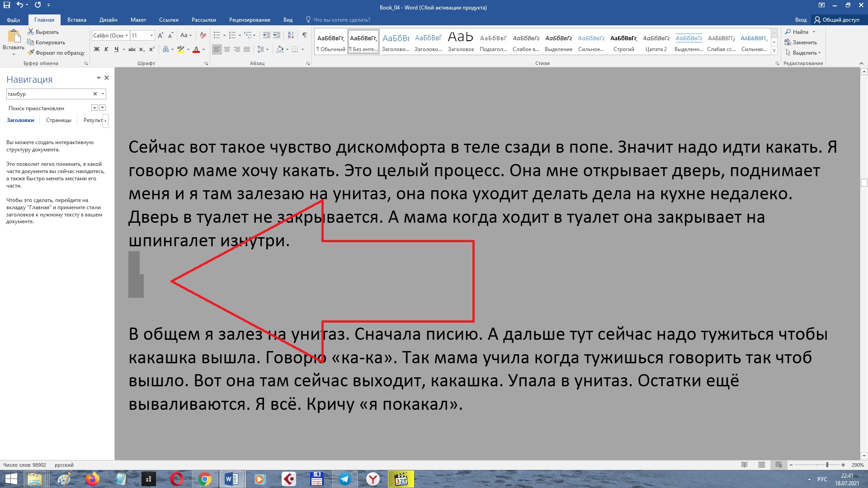Open Font dialog launcher in Шрифт group
This screenshot has width=868, height=488.
pyautogui.click(x=206, y=64)
